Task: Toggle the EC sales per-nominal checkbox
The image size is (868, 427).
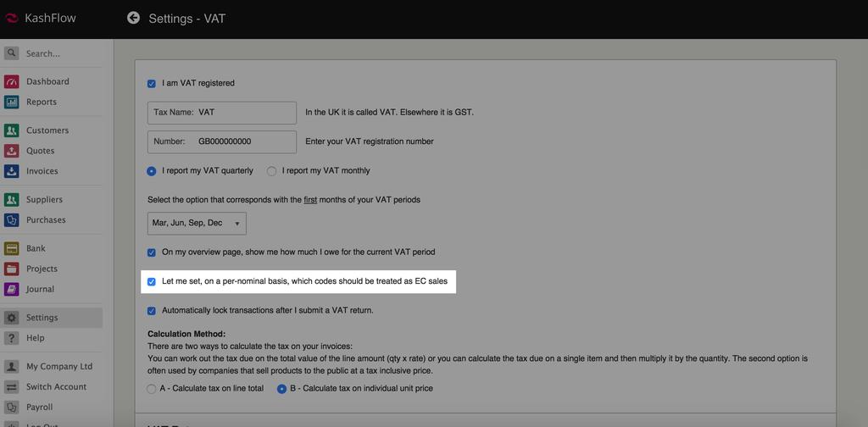Action: click(x=152, y=281)
